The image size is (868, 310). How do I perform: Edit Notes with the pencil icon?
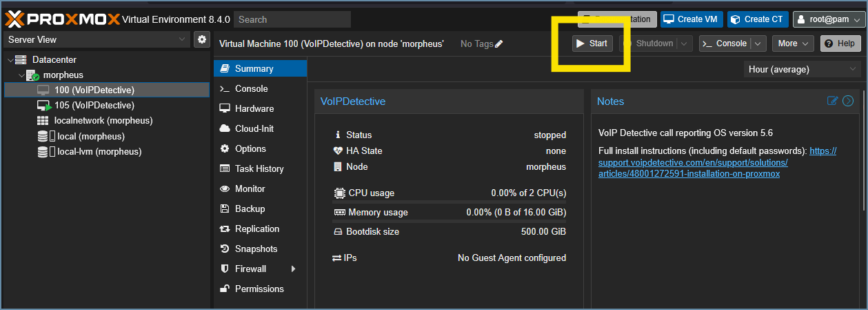(832, 101)
